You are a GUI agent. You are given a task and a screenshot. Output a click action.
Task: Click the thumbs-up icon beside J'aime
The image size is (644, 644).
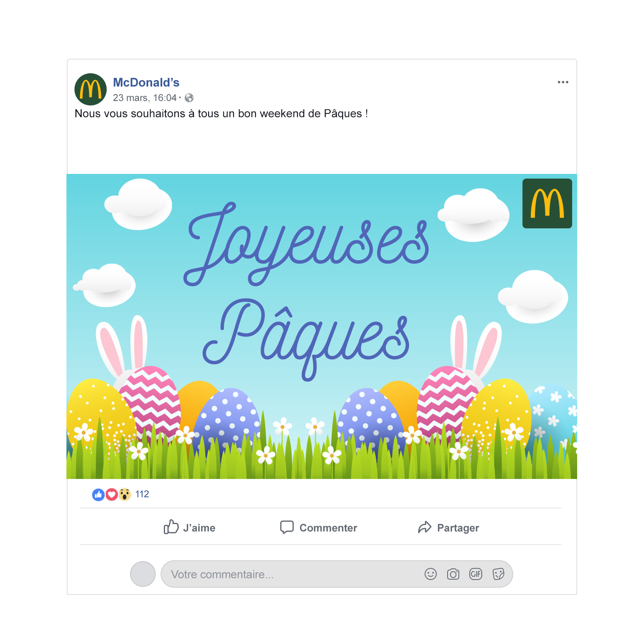coord(171,526)
